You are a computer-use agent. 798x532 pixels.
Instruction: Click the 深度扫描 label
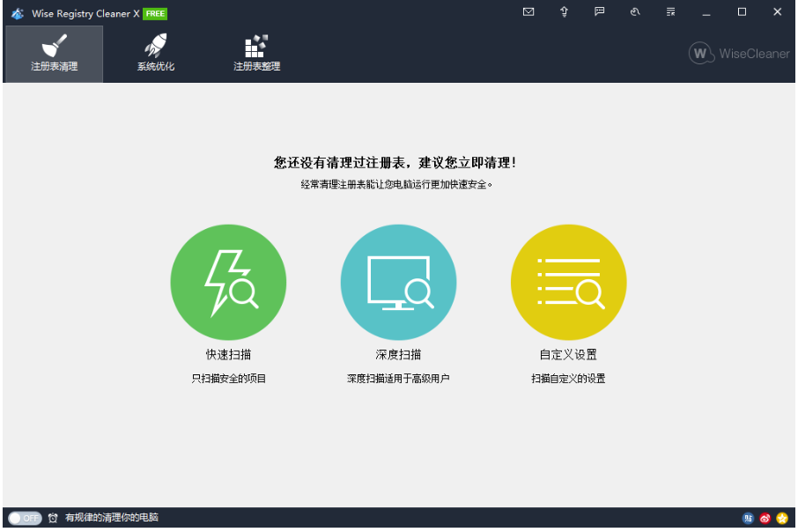(x=398, y=354)
